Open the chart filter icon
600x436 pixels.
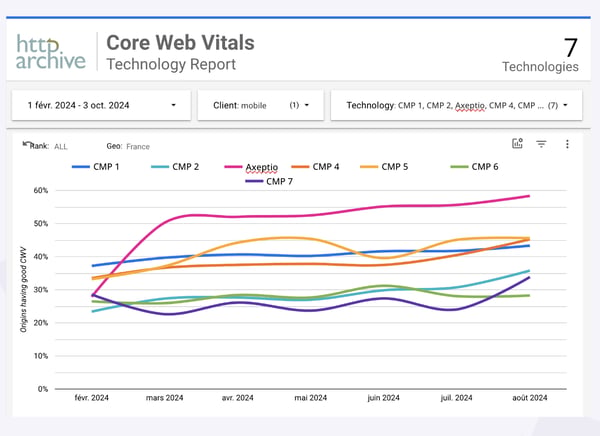[x=541, y=144]
